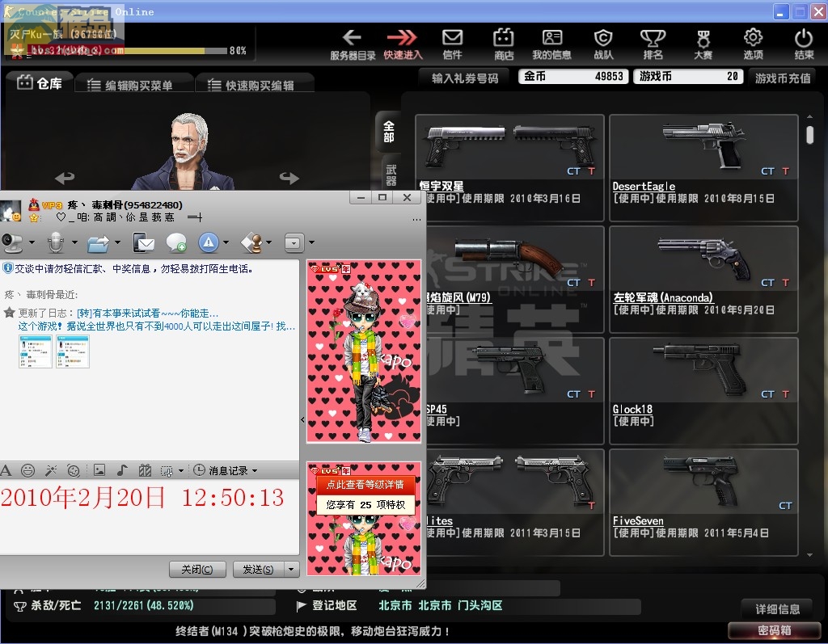The height and width of the screenshot is (644, 828).
Task: Open the clan (战队) shield icon
Action: coord(603,37)
